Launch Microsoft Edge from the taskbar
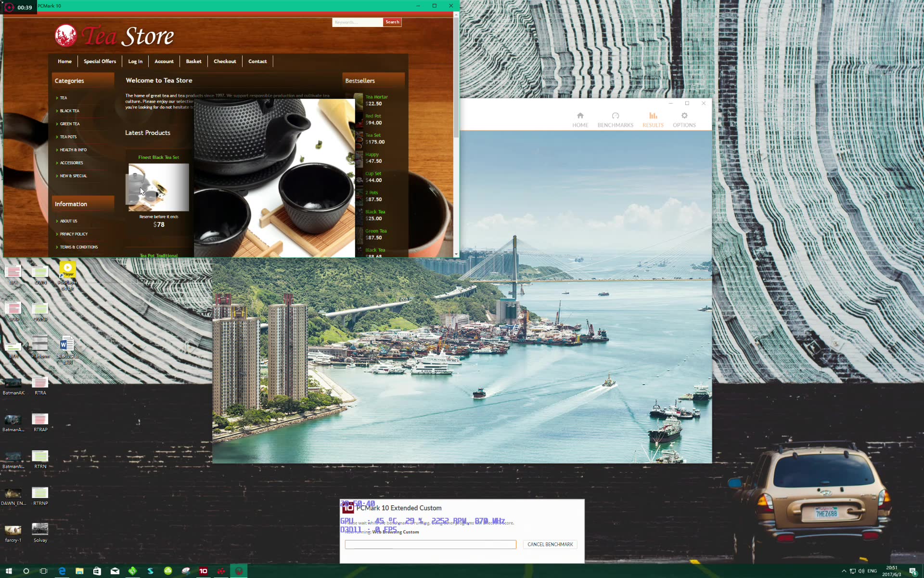This screenshot has height=578, width=924. click(x=62, y=571)
